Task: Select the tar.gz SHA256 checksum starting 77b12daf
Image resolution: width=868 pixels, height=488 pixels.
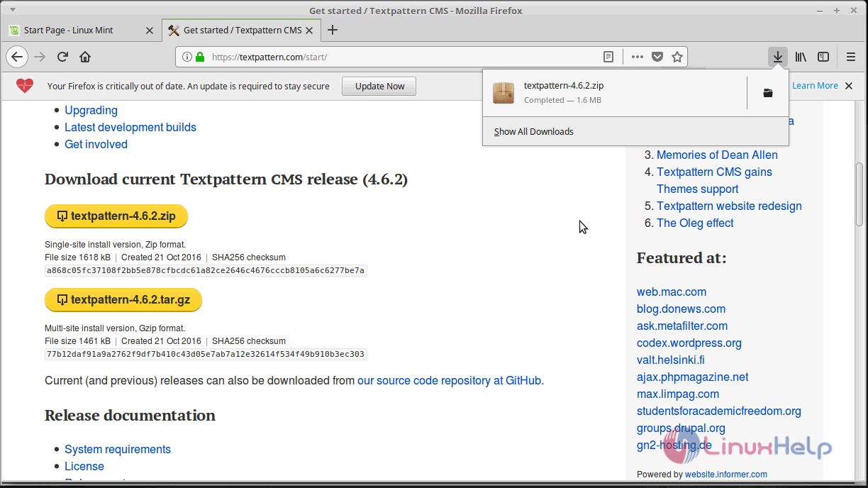Action: point(206,354)
